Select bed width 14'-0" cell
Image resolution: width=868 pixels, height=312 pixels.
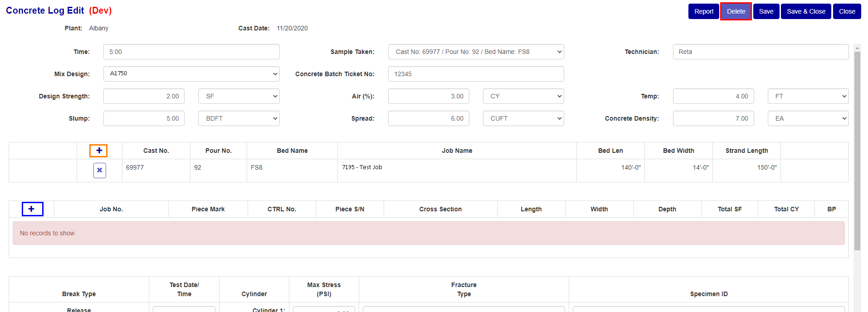coord(678,171)
